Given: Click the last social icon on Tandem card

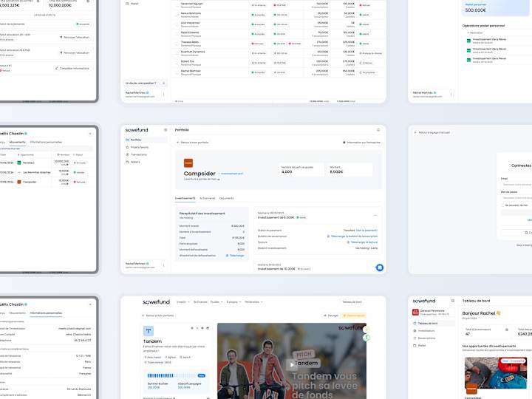Looking at the screenshot, I should coord(208,328).
